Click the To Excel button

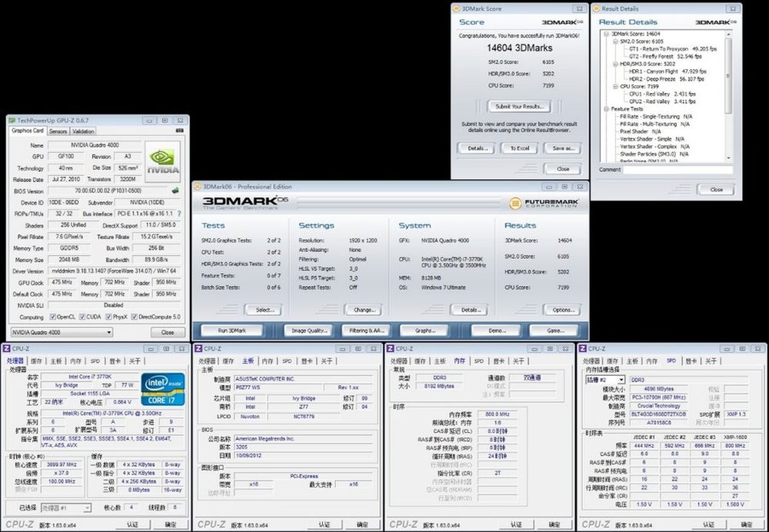(x=519, y=148)
